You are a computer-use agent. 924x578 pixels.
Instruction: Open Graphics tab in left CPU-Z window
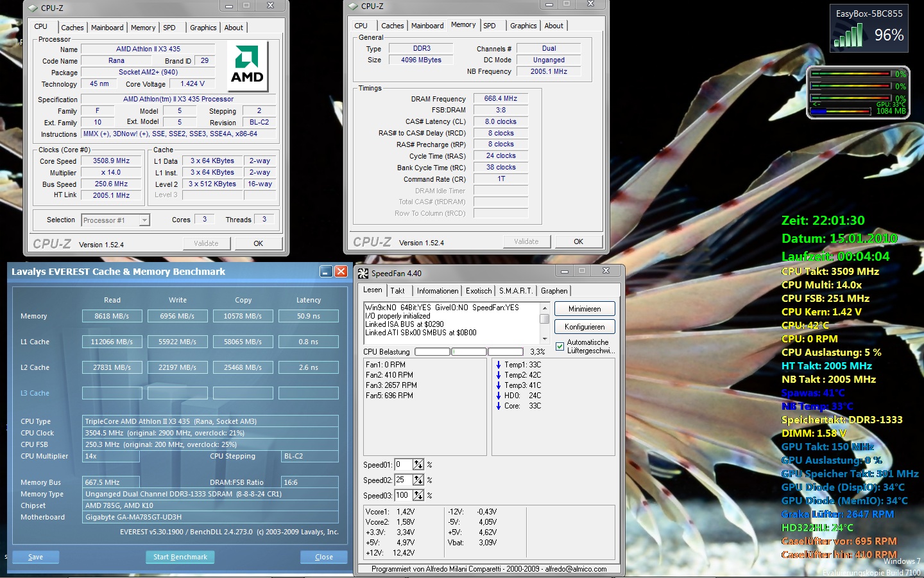203,28
